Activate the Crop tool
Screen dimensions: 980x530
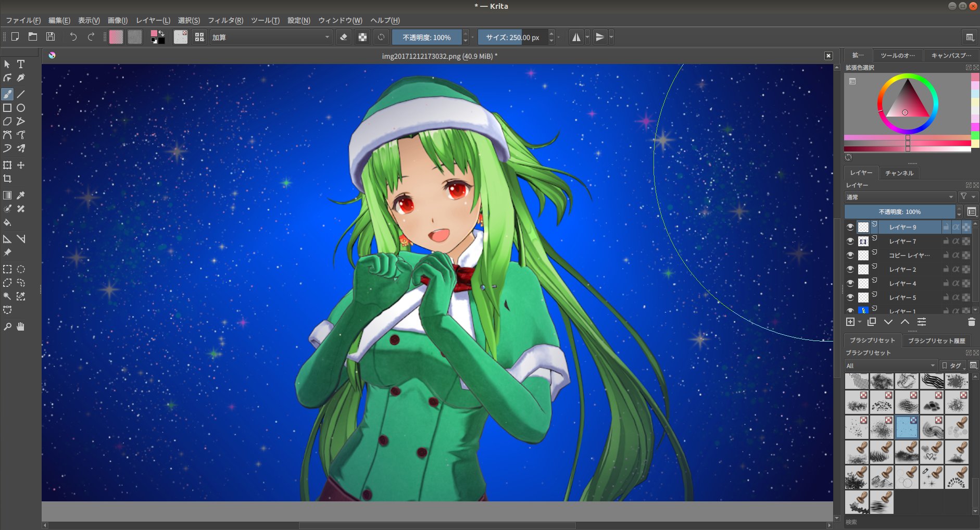(x=7, y=179)
